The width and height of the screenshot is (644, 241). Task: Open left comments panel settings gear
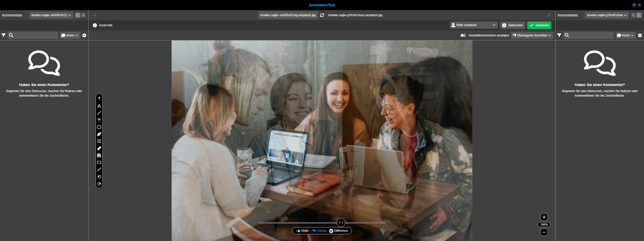click(84, 35)
